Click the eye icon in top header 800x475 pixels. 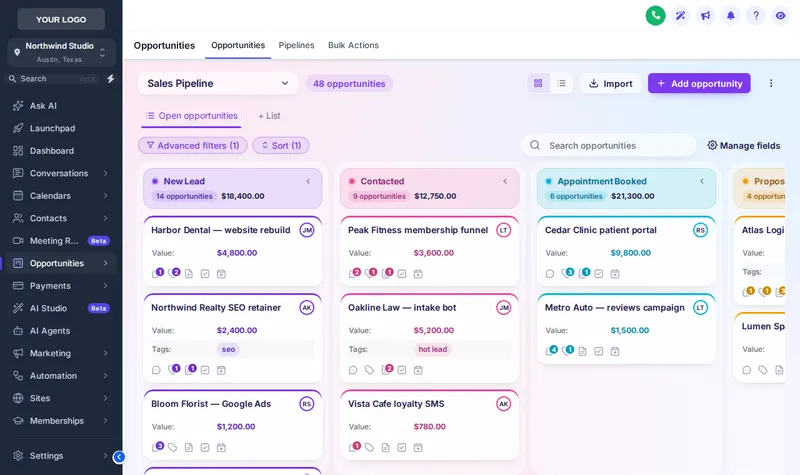(780, 15)
